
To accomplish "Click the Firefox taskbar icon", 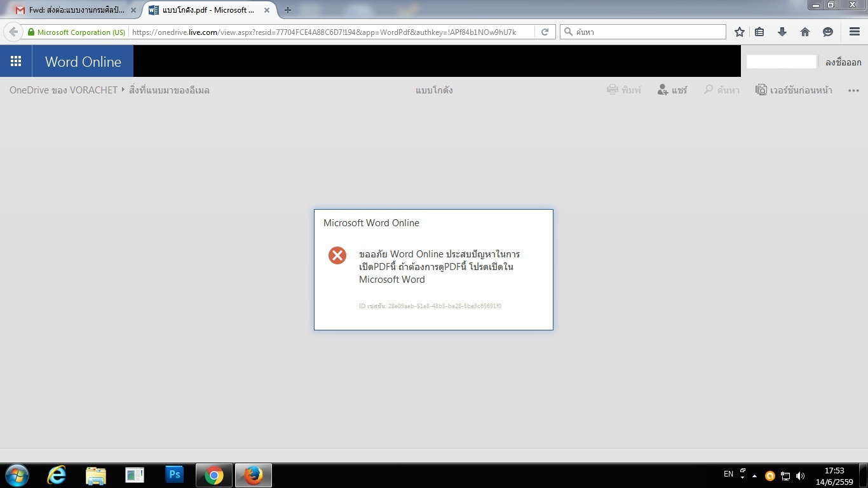I will point(254,475).
